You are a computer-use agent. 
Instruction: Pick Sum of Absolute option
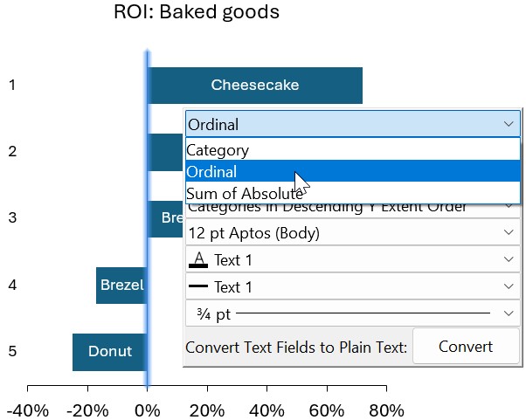[x=353, y=193]
